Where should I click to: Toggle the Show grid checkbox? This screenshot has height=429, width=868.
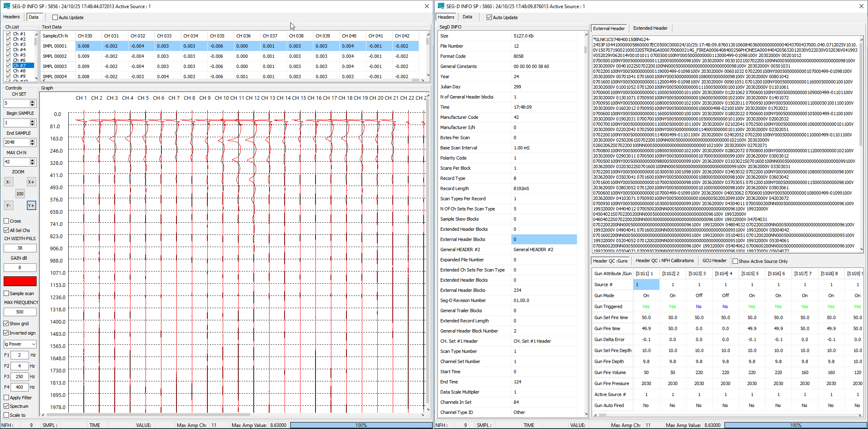tap(7, 324)
